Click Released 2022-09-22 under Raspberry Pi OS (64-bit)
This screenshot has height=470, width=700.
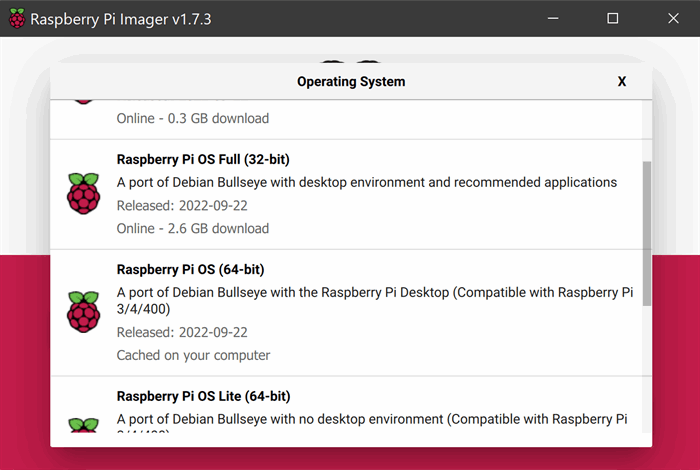point(182,333)
